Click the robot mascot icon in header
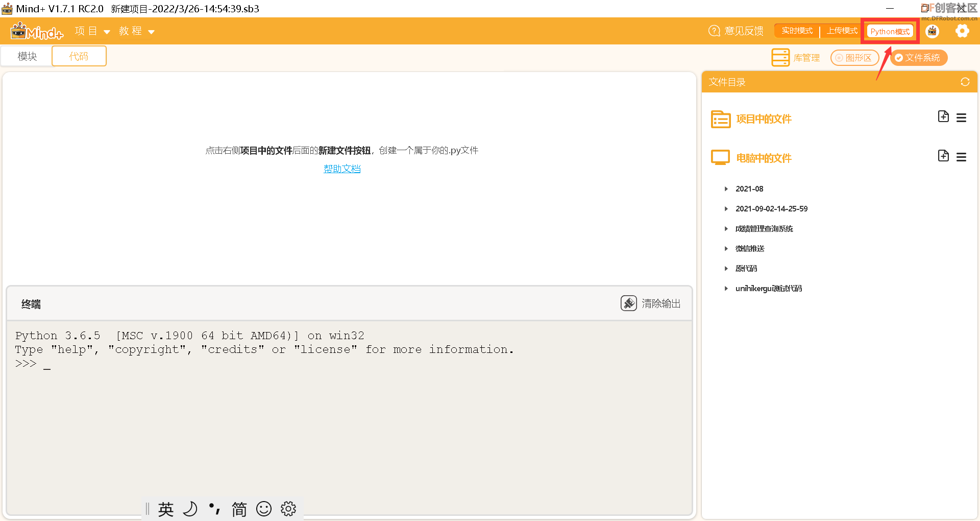The width and height of the screenshot is (980, 521). tap(933, 31)
